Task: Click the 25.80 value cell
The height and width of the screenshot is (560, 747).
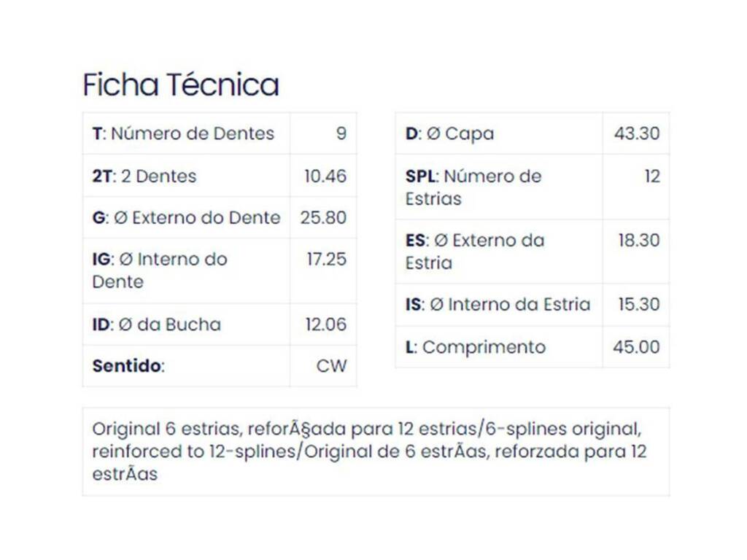Action: [323, 217]
